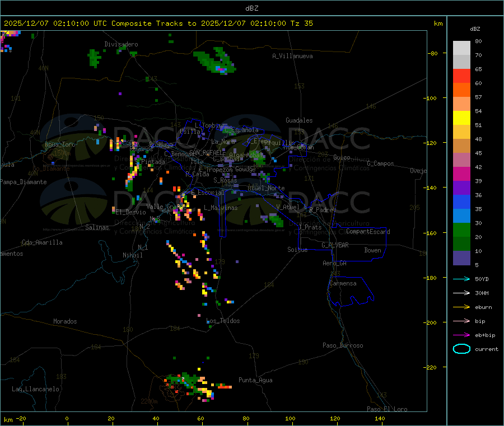This screenshot has width=504, height=426.
Task: Click the Punta_Agua location label
Action: 255,380
